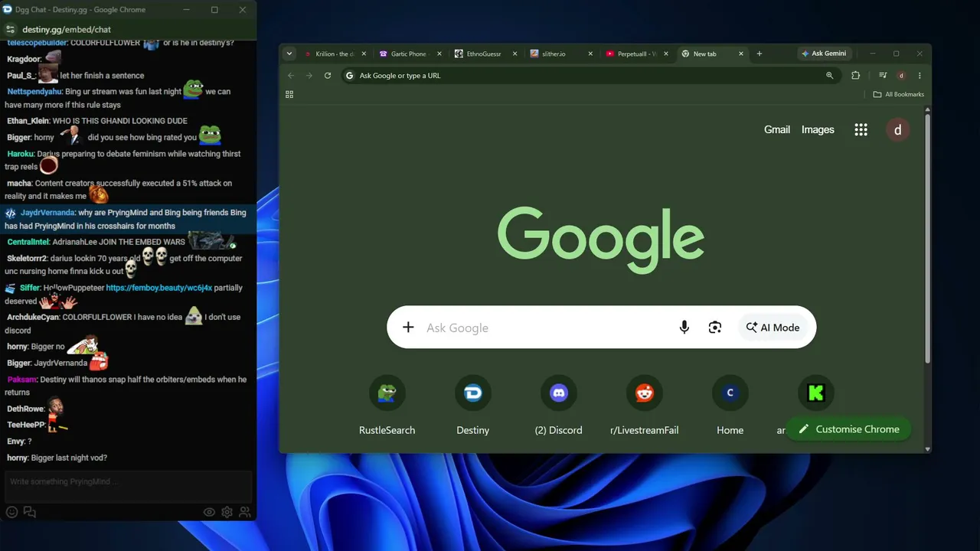
Task: Close the Perpetuaill tab
Action: coord(666,54)
